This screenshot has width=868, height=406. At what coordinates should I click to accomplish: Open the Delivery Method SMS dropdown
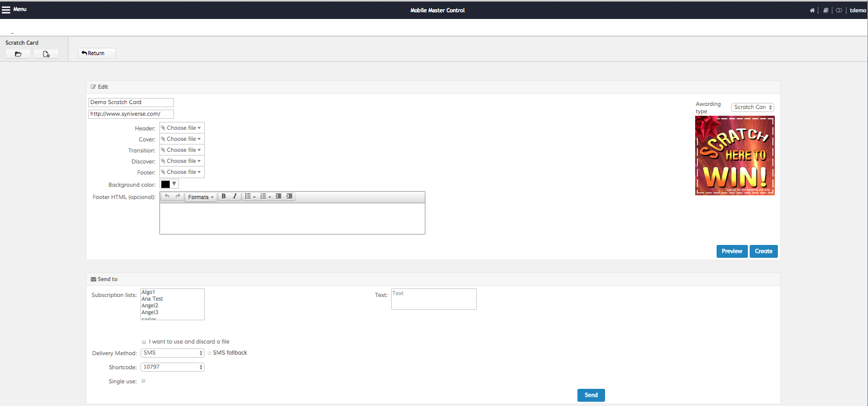pyautogui.click(x=172, y=353)
